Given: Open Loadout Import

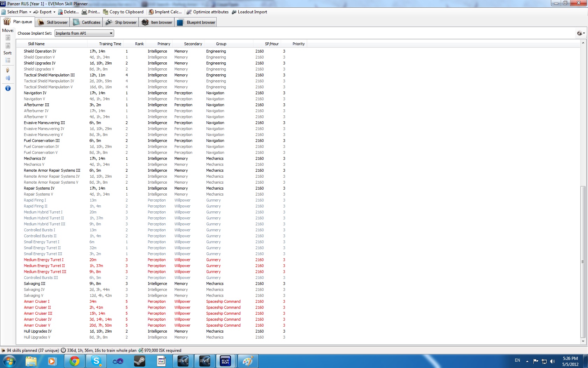Looking at the screenshot, I should [249, 12].
